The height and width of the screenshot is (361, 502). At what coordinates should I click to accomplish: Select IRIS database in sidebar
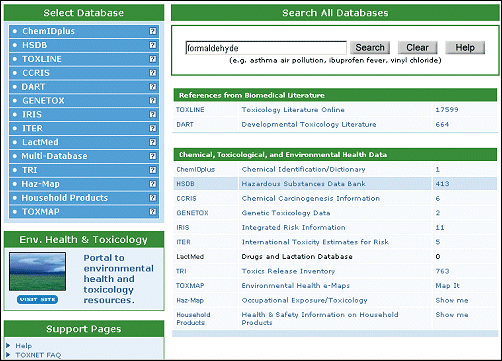point(32,114)
